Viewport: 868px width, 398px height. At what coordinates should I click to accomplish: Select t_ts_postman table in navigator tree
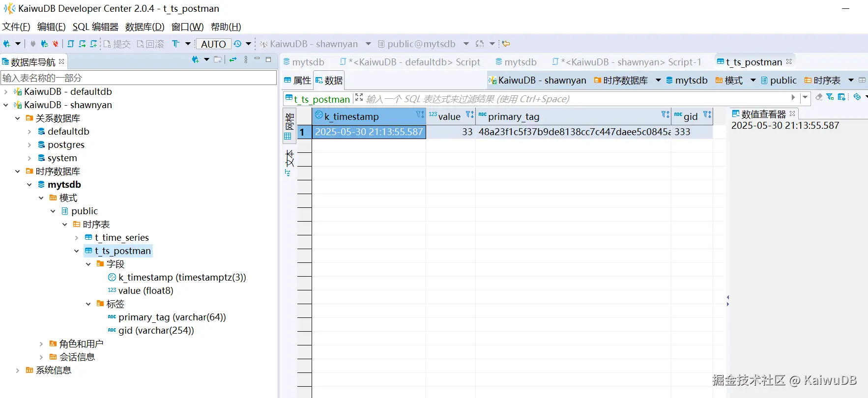pos(122,251)
